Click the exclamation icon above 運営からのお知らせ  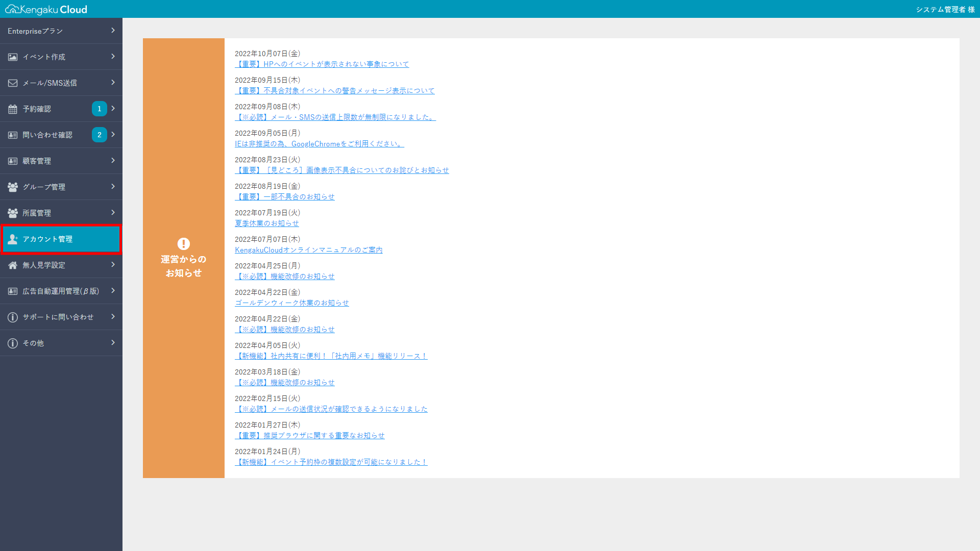183,244
